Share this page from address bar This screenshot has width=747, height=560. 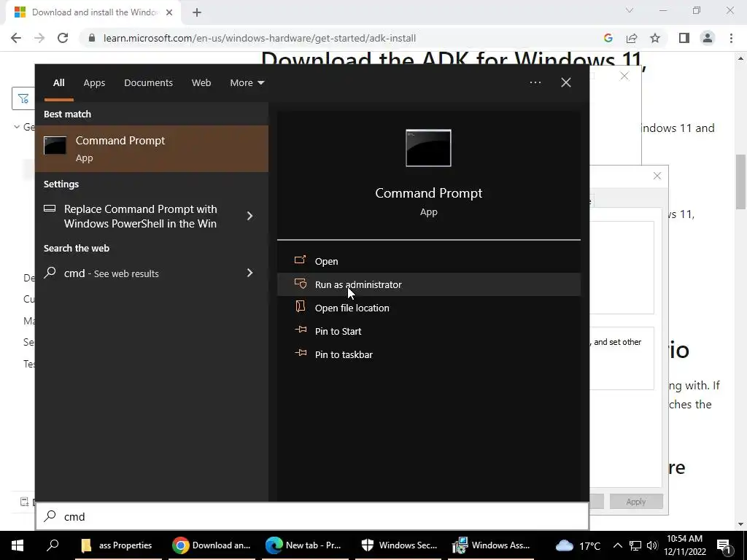pyautogui.click(x=632, y=38)
